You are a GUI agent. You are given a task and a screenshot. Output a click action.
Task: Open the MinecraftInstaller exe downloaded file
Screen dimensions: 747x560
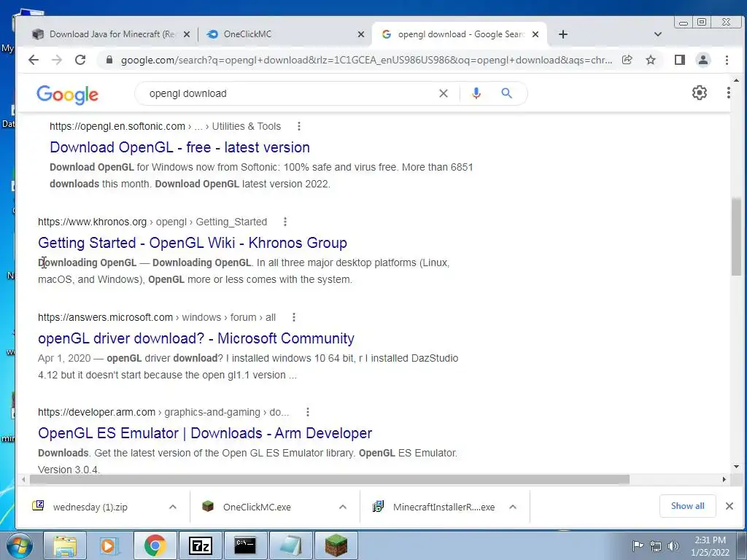click(x=444, y=507)
